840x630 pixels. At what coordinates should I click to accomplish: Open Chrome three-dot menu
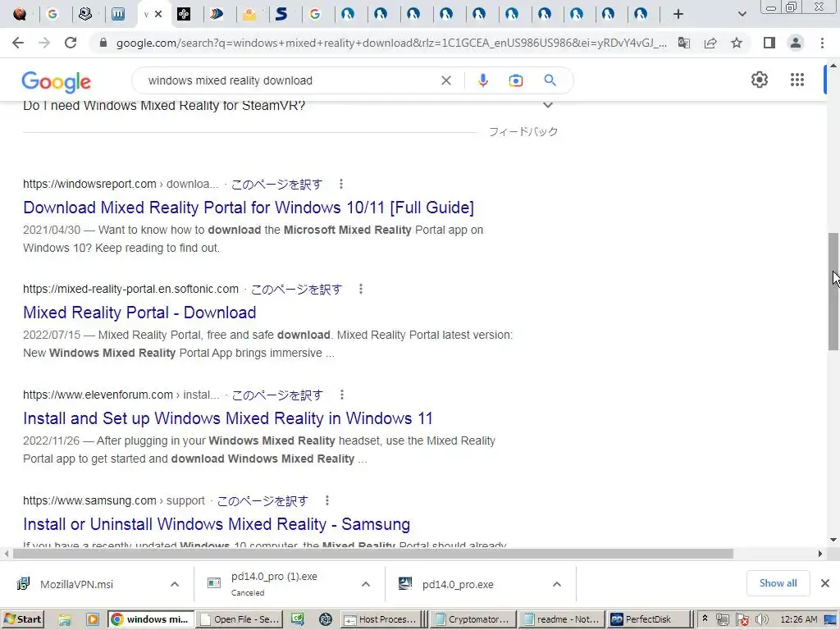click(x=822, y=43)
